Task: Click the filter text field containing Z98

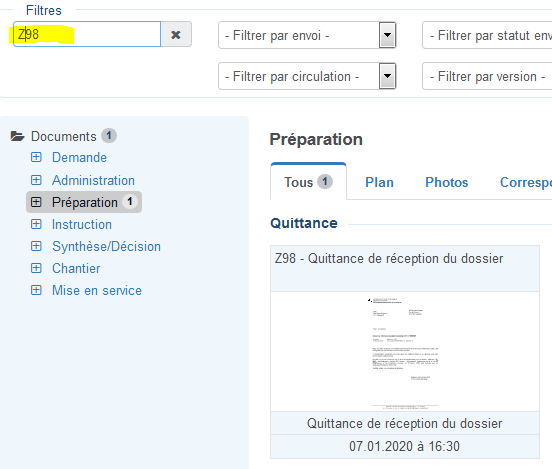Action: coord(87,34)
